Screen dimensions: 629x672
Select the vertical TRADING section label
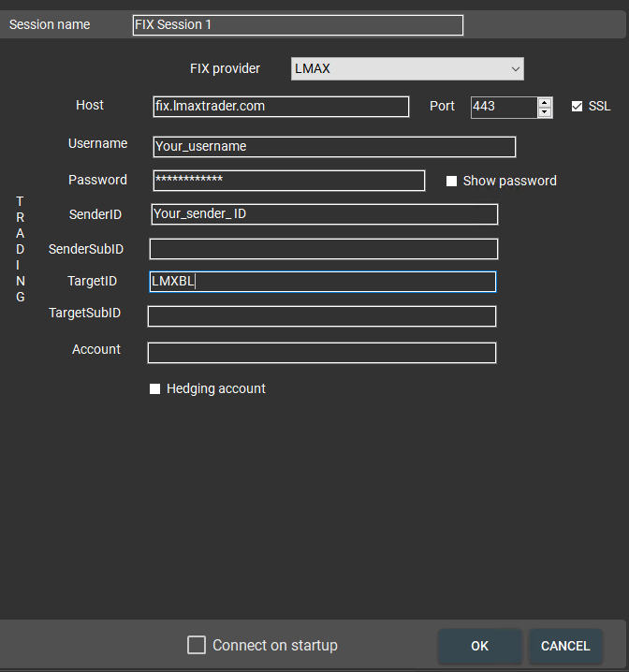(21, 249)
